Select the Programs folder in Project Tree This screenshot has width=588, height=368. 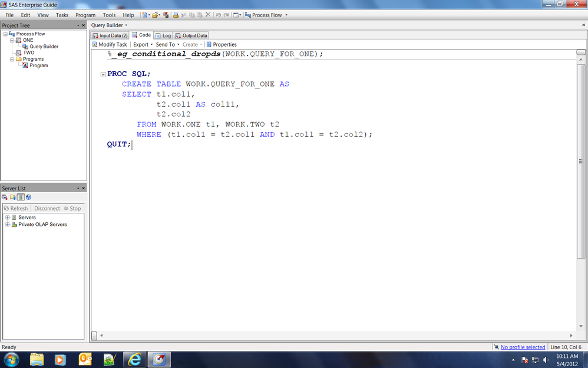(33, 60)
